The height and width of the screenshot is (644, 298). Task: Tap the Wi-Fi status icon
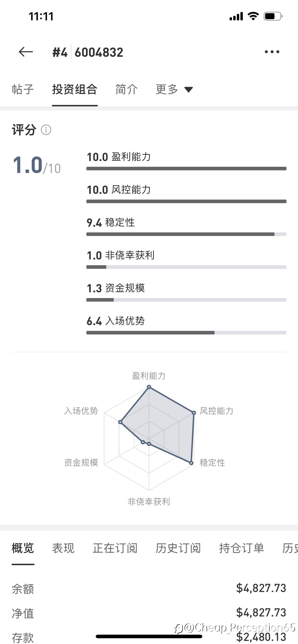253,16
